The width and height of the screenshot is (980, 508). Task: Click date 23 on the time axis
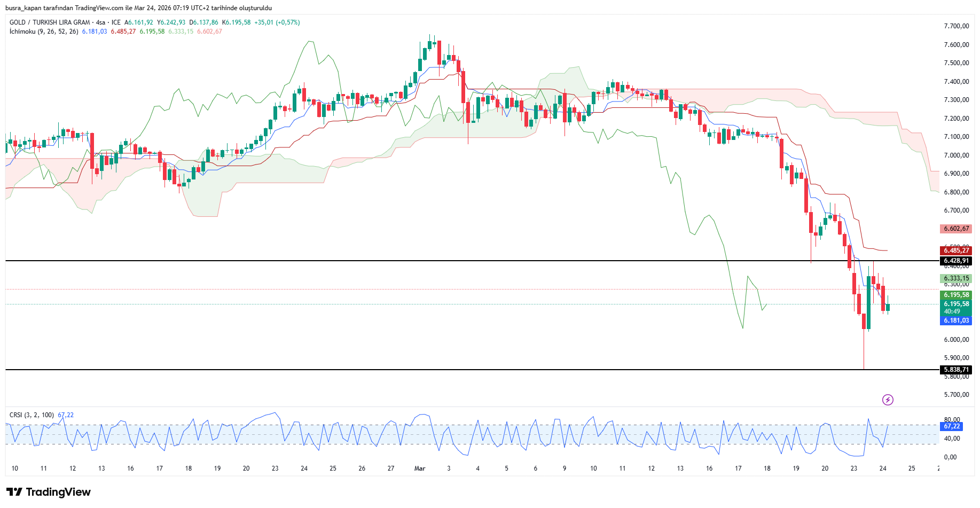tap(854, 468)
